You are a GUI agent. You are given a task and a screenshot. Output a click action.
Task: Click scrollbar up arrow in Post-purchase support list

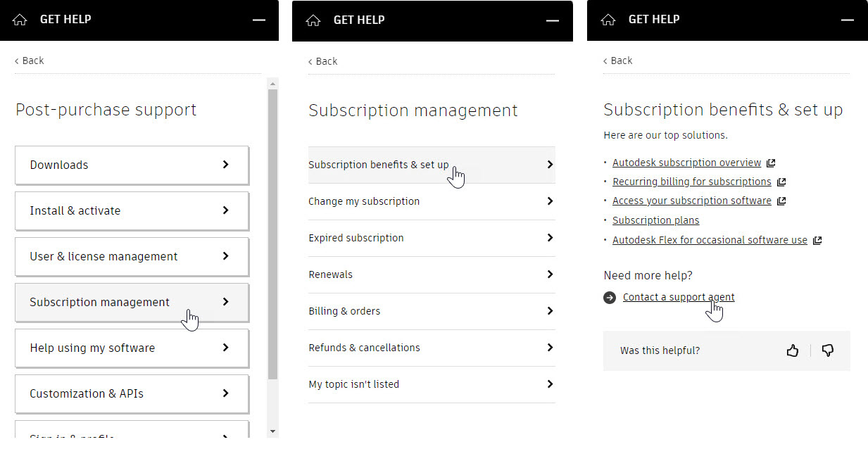point(273,83)
